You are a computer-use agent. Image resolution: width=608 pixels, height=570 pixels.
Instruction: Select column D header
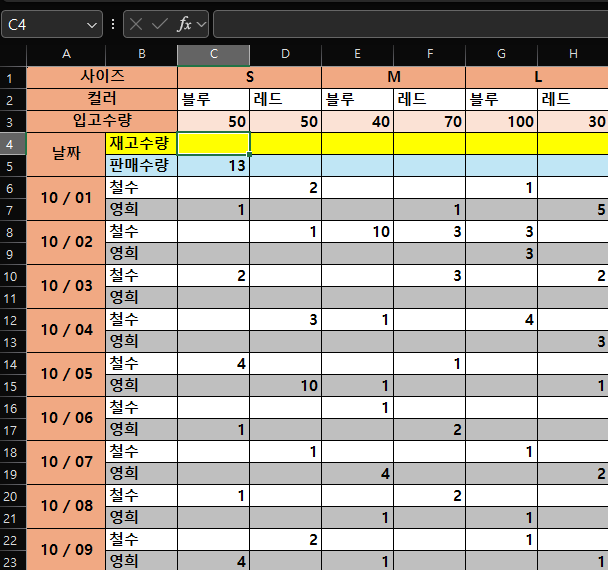pos(285,54)
